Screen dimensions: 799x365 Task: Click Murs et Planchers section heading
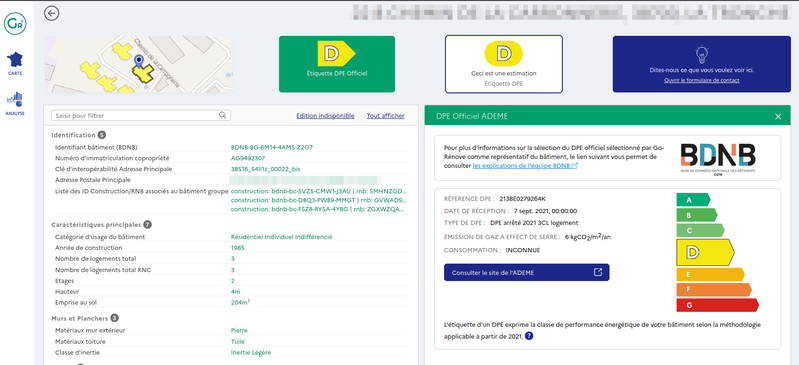coord(79,318)
